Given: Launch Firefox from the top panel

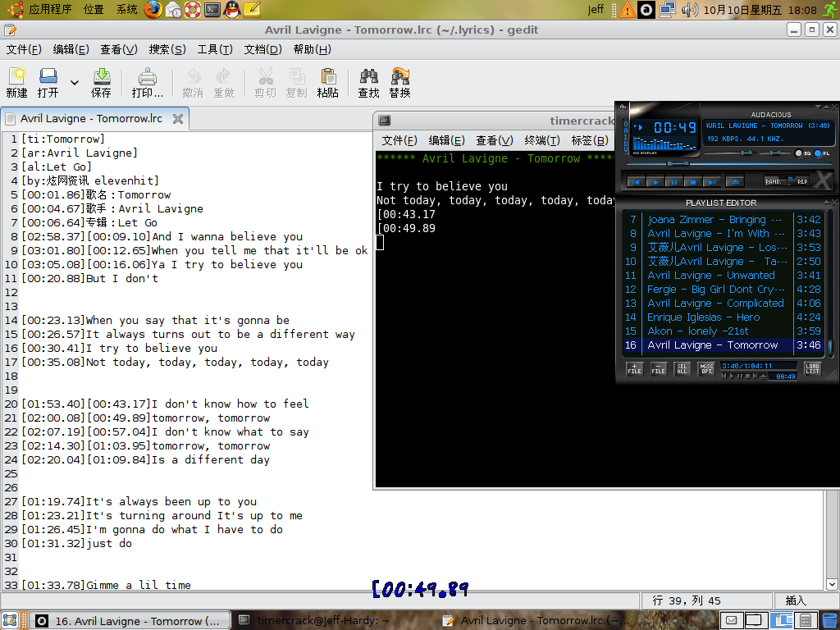Looking at the screenshot, I should tap(153, 9).
